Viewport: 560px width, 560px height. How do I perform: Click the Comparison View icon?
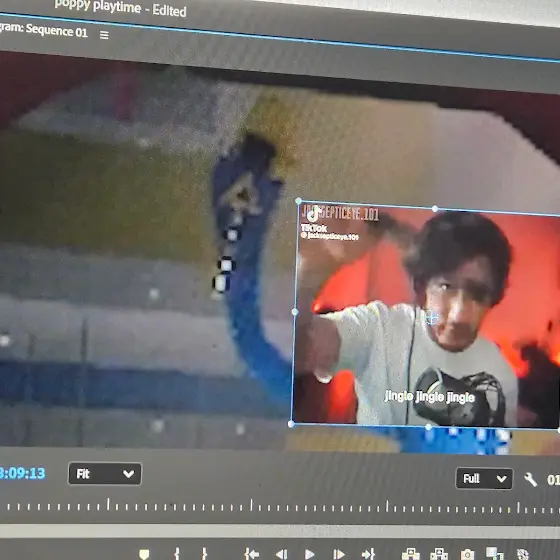coord(495,554)
